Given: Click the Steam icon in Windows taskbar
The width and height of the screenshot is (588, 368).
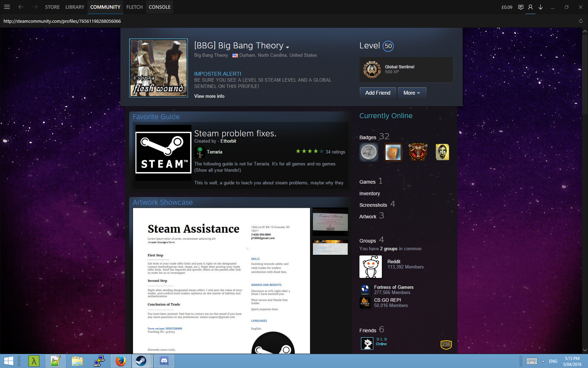Looking at the screenshot, I should pos(141,361).
